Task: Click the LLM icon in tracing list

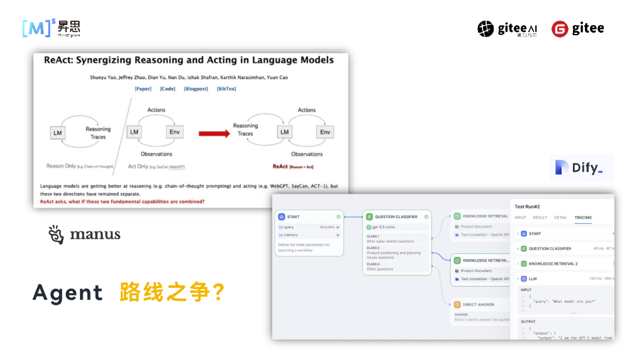Action: point(524,278)
